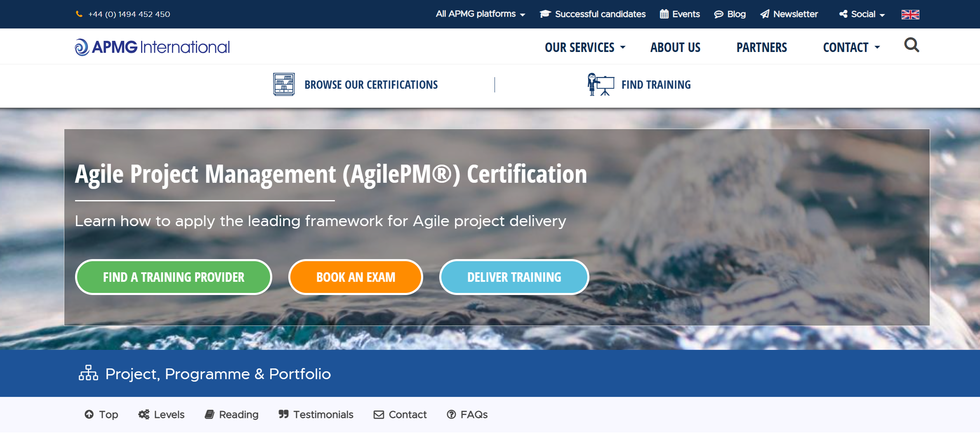This screenshot has width=980, height=446.
Task: Expand the Contact dropdown menu
Action: [851, 47]
